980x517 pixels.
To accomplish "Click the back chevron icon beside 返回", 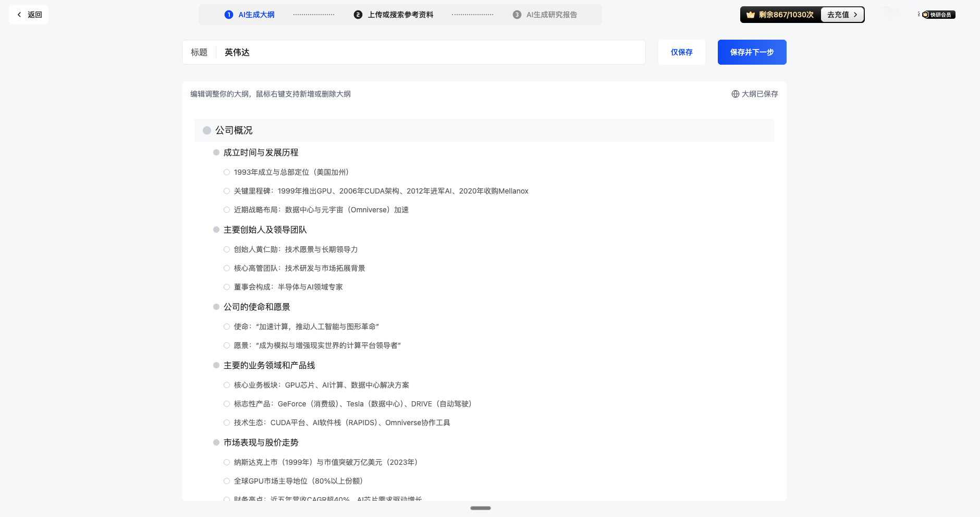I will 20,14.
